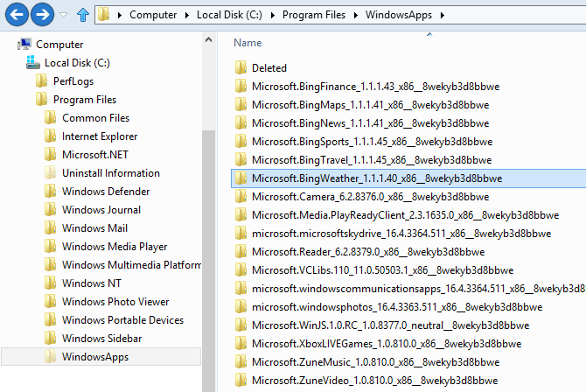586x392 pixels.
Task: Expand chevron after Local Disk (C:) breadcrumb
Action: (x=272, y=16)
